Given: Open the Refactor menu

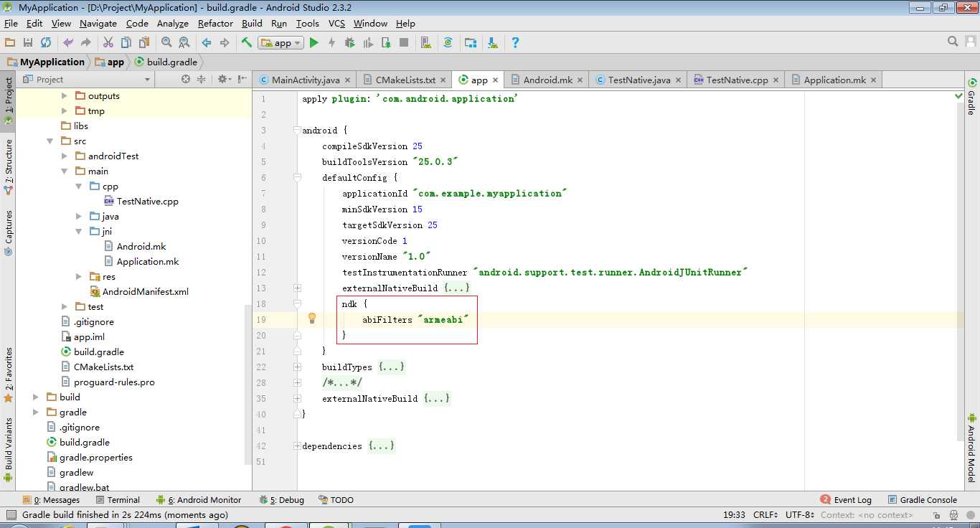Looking at the screenshot, I should click(215, 24).
